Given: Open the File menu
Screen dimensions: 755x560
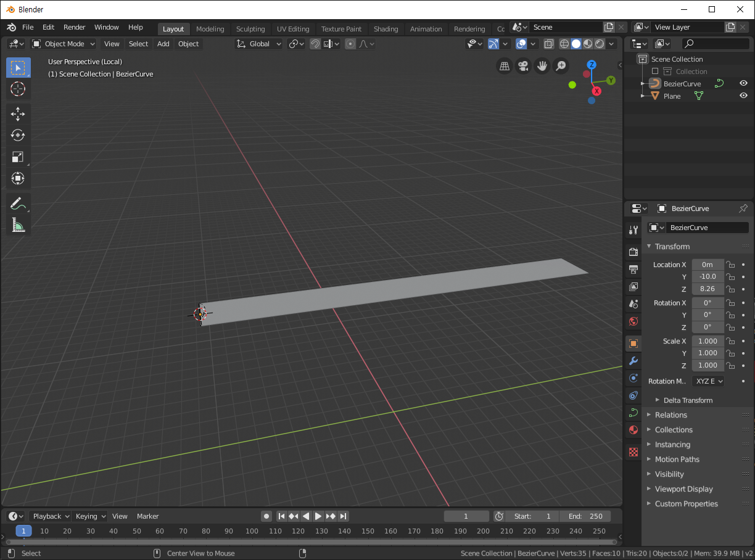Looking at the screenshot, I should point(28,27).
